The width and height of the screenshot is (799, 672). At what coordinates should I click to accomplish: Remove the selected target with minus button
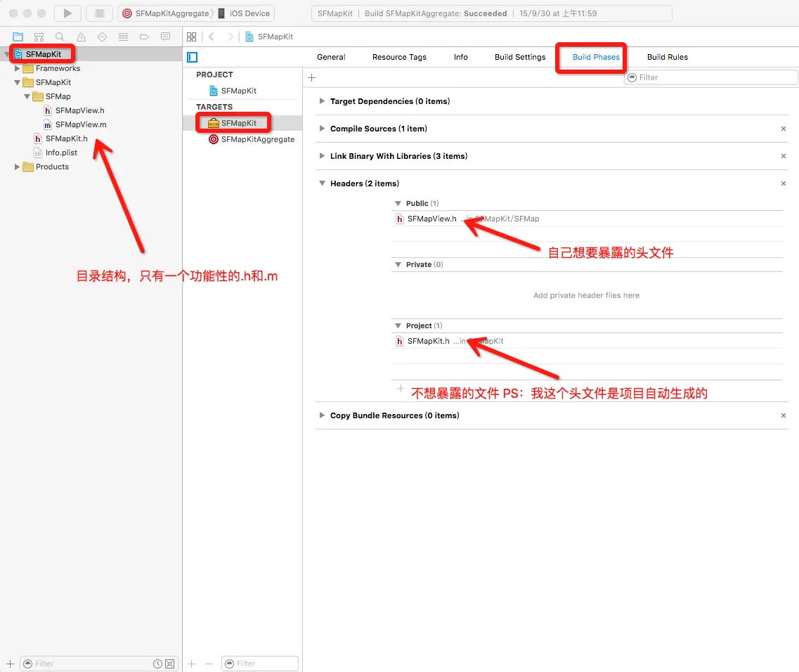click(x=209, y=664)
